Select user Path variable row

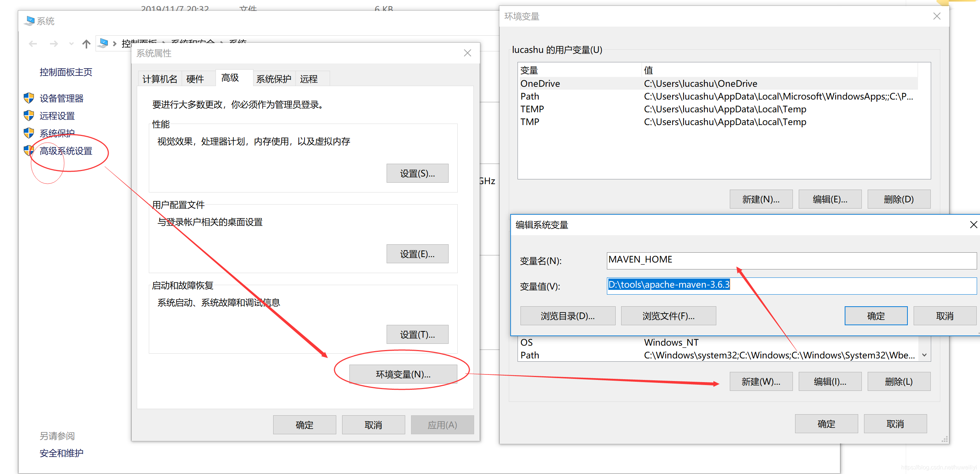[718, 96]
